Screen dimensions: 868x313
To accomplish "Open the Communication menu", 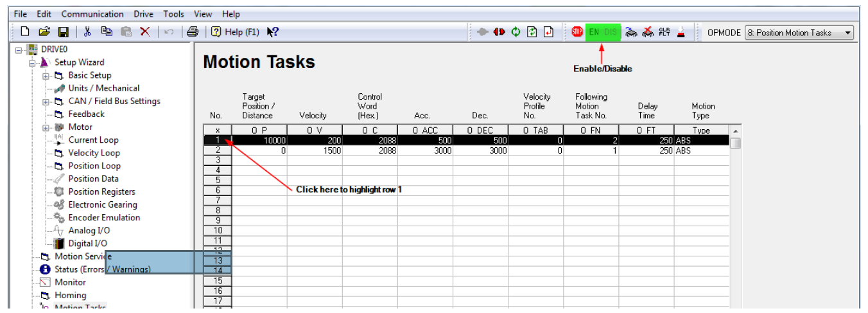I will pyautogui.click(x=92, y=14).
